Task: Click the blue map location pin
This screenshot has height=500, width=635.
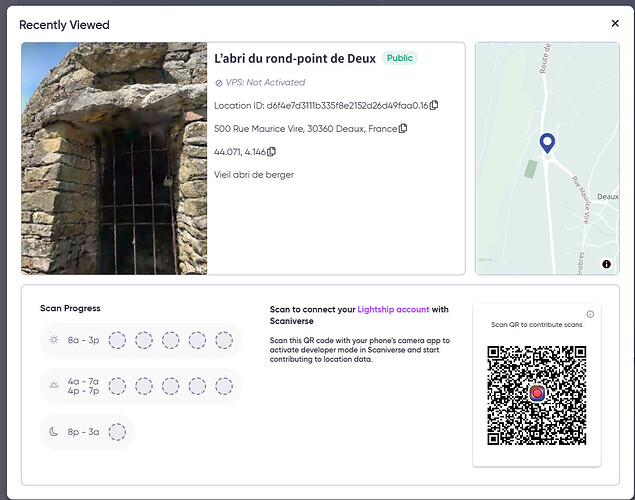Action: (x=547, y=143)
